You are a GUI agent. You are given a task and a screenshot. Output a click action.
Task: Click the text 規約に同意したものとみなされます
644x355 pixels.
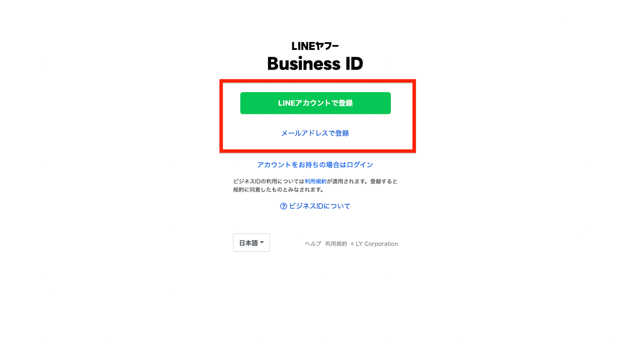[x=276, y=190]
